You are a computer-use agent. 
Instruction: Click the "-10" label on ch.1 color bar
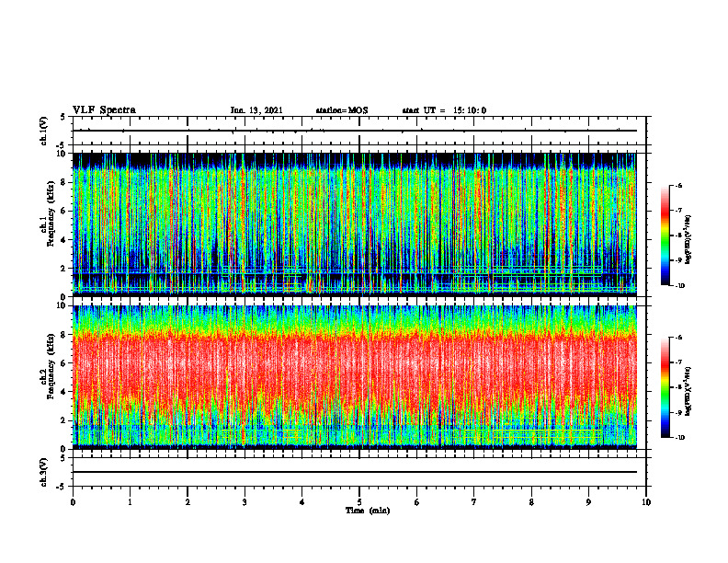point(680,286)
